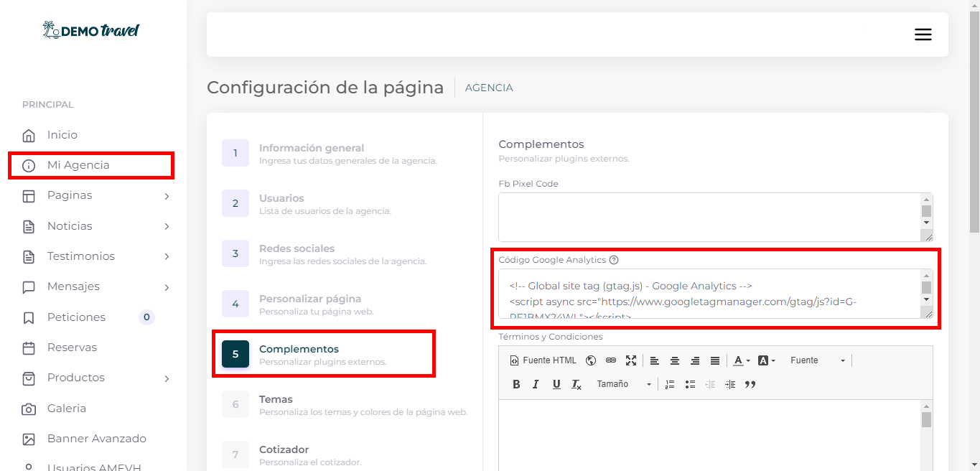The image size is (980, 471).
Task: Click the info icon beside Mi Agencia
Action: point(29,166)
